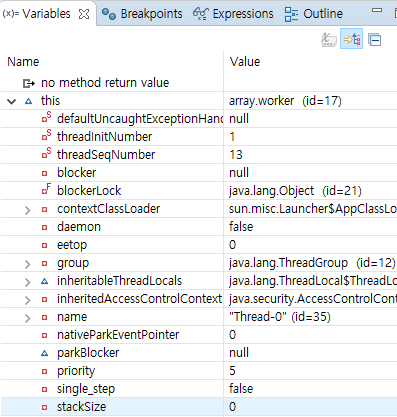Screen dimensions: 397x417
Task: Click private field icon of single_step
Action: coord(44,389)
